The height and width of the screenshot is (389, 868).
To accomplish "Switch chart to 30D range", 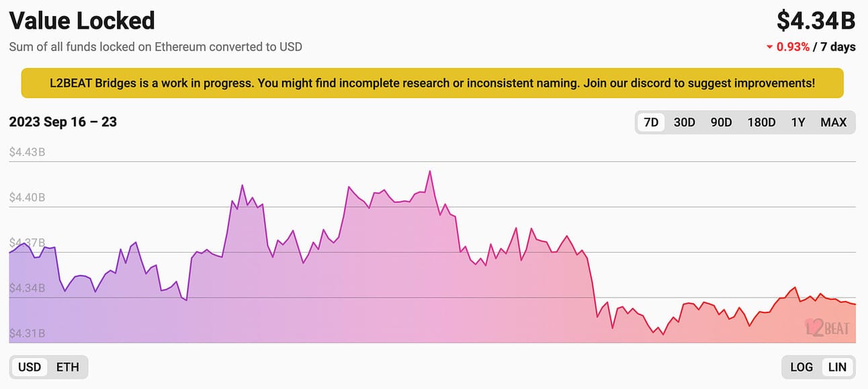I will (684, 122).
